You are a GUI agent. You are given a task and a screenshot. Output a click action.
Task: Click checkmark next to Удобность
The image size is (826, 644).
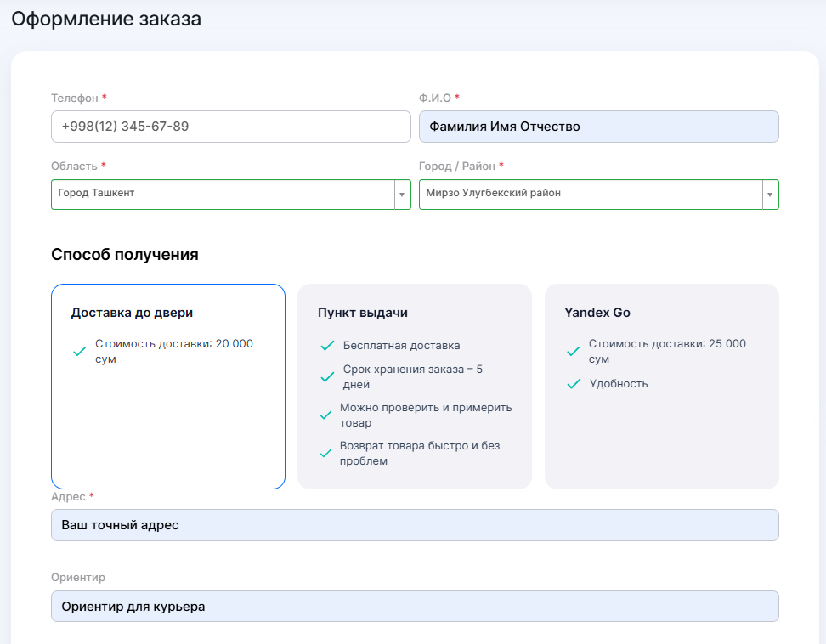pyautogui.click(x=574, y=383)
